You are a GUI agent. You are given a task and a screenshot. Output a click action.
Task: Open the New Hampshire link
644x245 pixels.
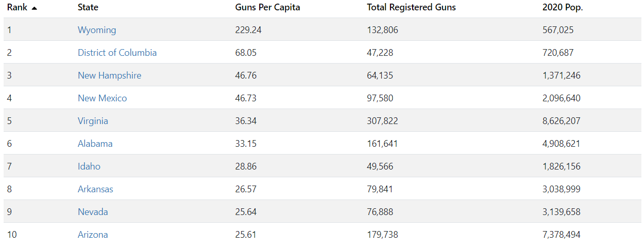pyautogui.click(x=109, y=75)
